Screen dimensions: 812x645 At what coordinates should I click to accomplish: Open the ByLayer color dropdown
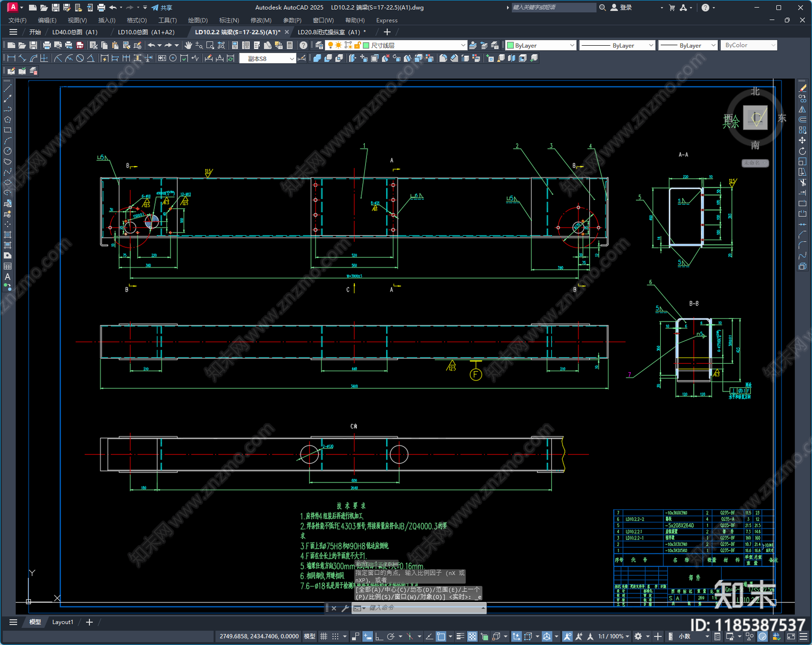[x=540, y=45]
